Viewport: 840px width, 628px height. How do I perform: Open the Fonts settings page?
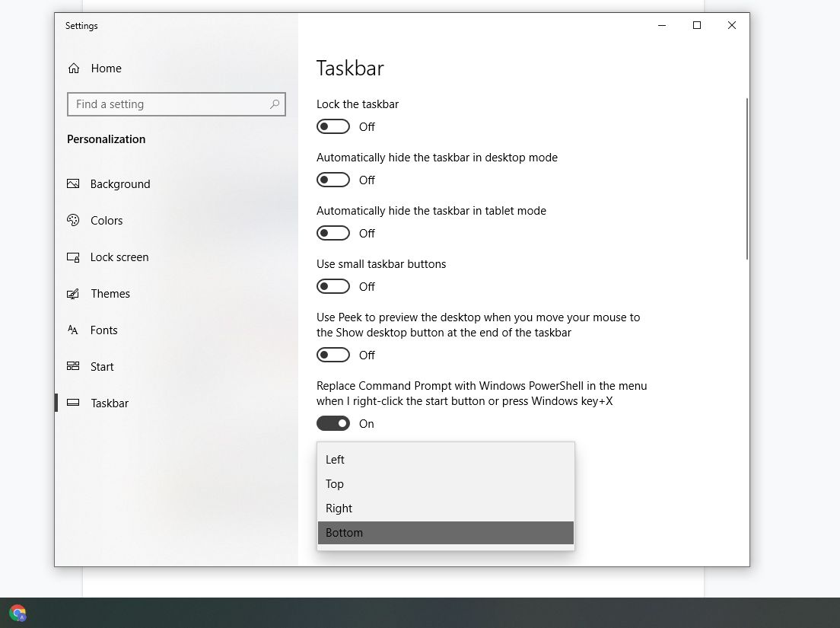(103, 330)
